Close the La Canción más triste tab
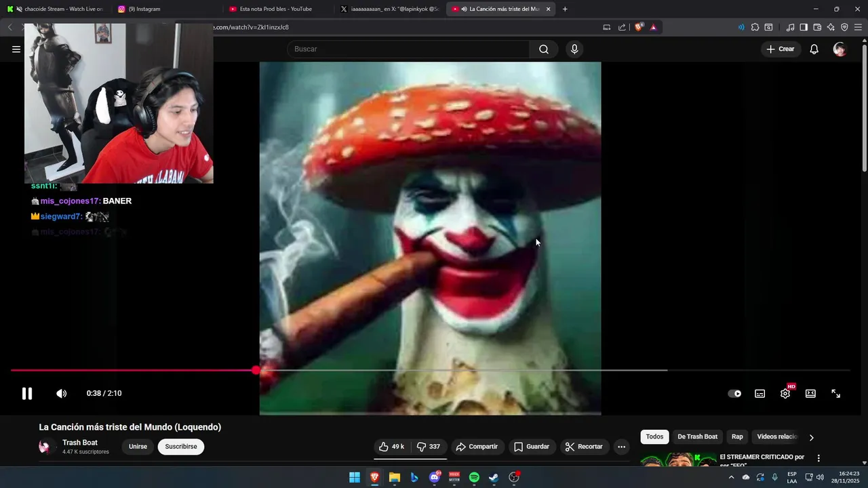 (548, 9)
